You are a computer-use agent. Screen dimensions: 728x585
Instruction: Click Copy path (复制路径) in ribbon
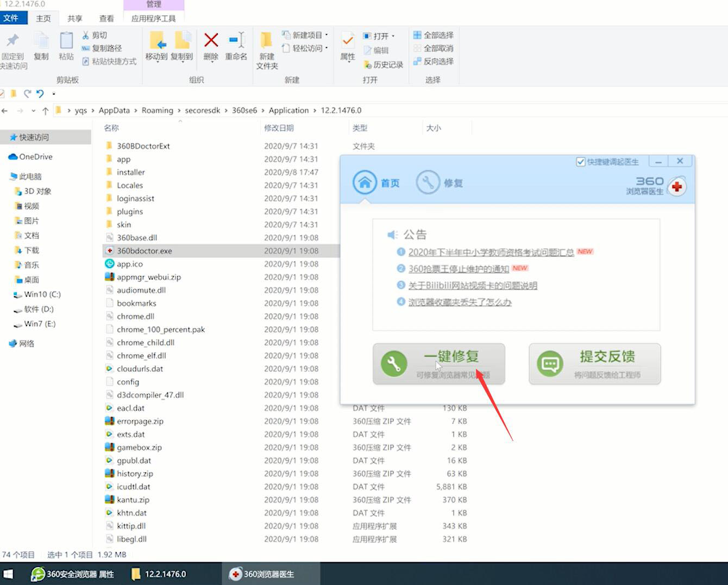102,48
